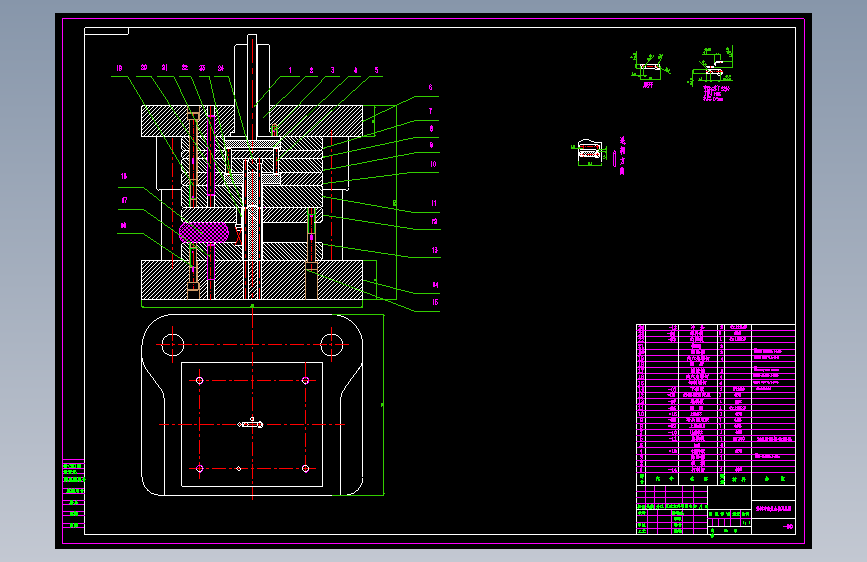Select callout number 10 label

pyautogui.click(x=433, y=164)
